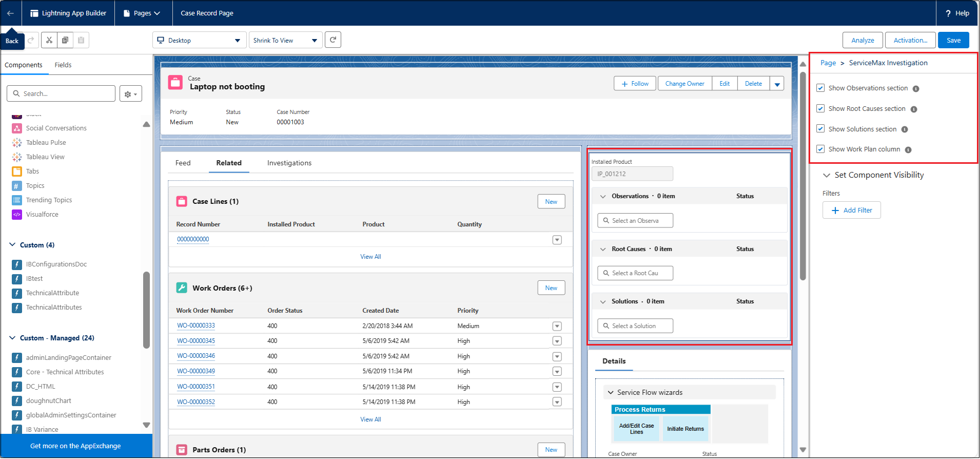
Task: Toggle Show Root Causes section checkbox
Action: pyautogui.click(x=820, y=108)
